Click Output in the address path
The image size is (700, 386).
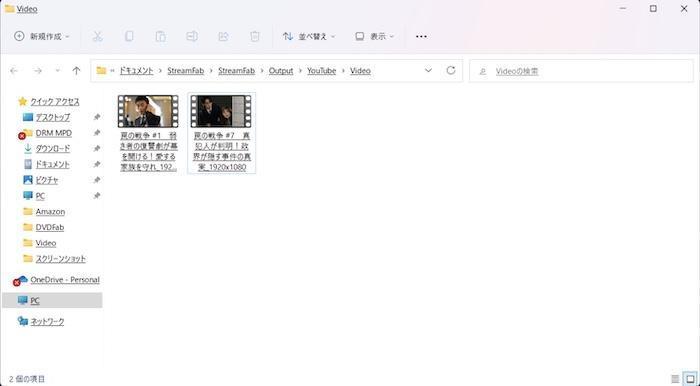point(281,71)
